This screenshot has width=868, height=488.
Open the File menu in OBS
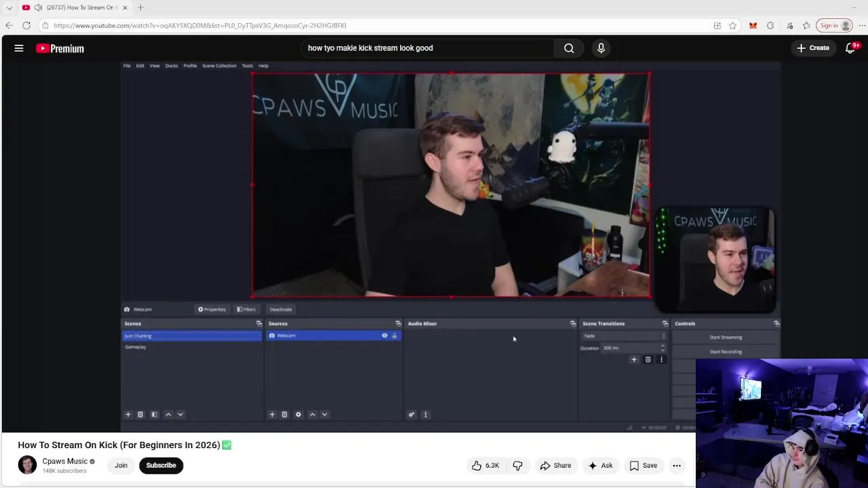click(127, 66)
